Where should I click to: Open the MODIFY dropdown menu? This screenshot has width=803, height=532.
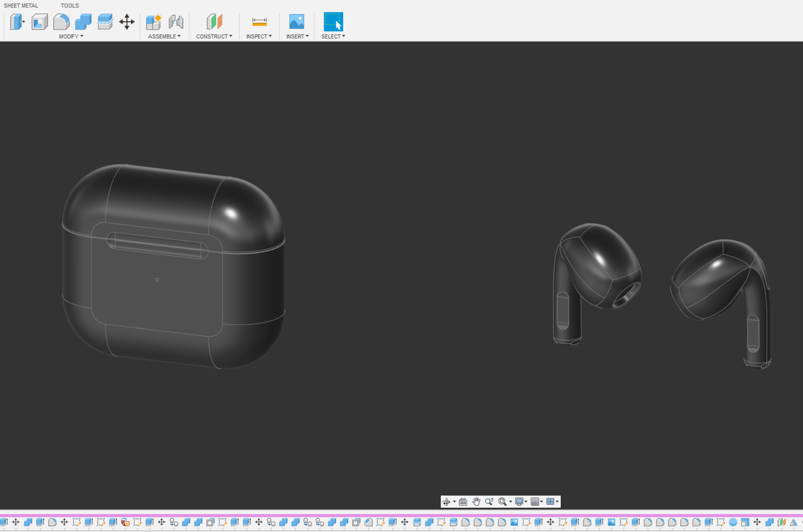pos(71,36)
